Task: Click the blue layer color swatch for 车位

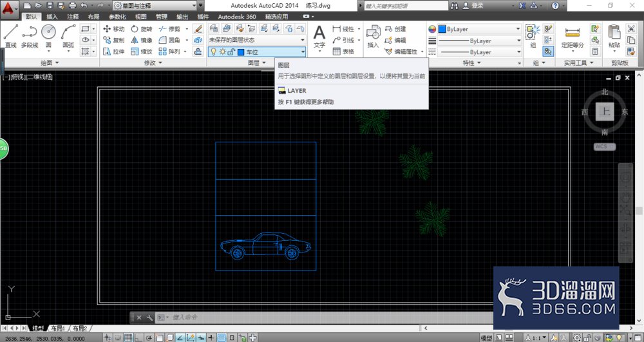Action: point(241,52)
